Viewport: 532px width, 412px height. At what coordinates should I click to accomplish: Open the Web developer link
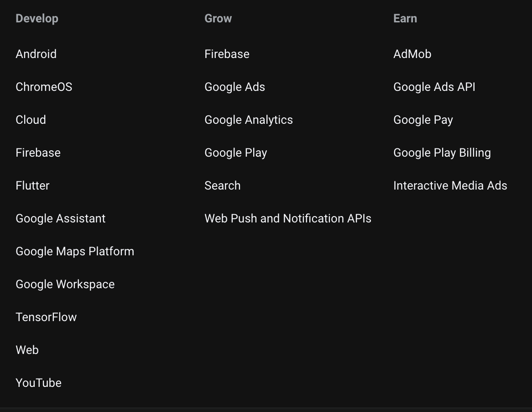27,350
